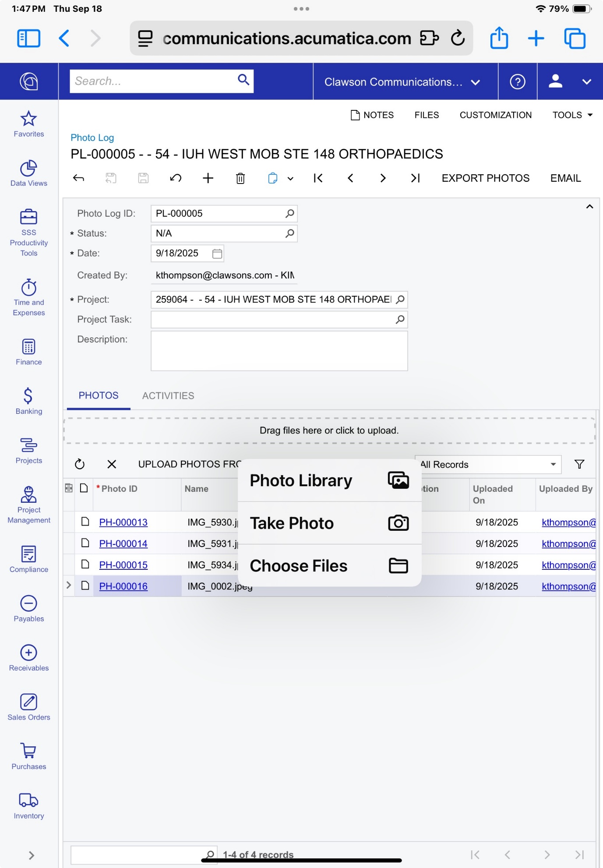The width and height of the screenshot is (603, 868).
Task: Choose Photo Library from upload menu
Action: tap(329, 480)
